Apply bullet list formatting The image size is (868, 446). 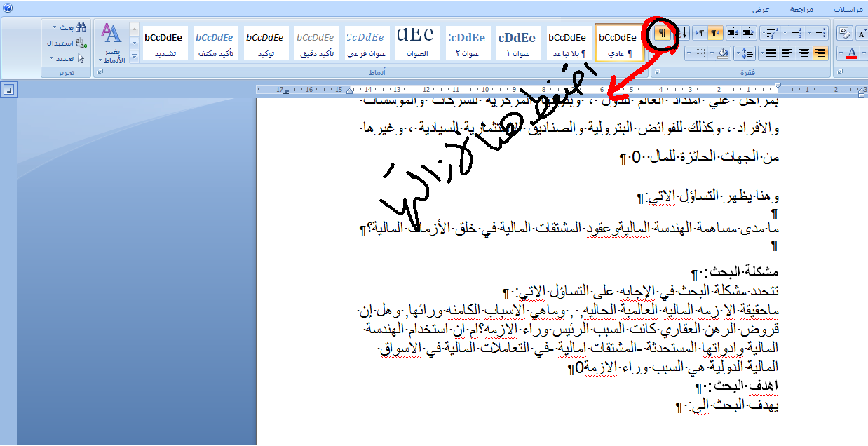820,33
